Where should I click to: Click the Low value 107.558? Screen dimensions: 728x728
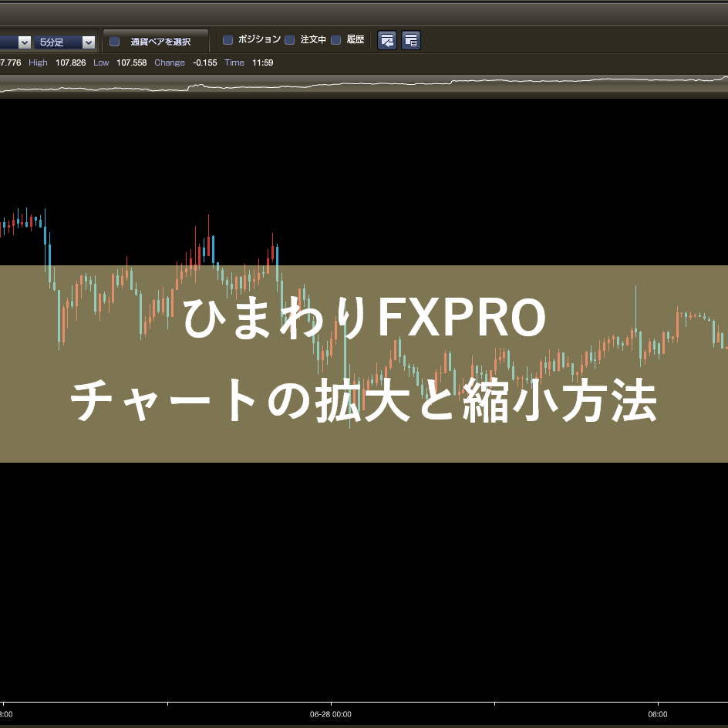click(131, 62)
